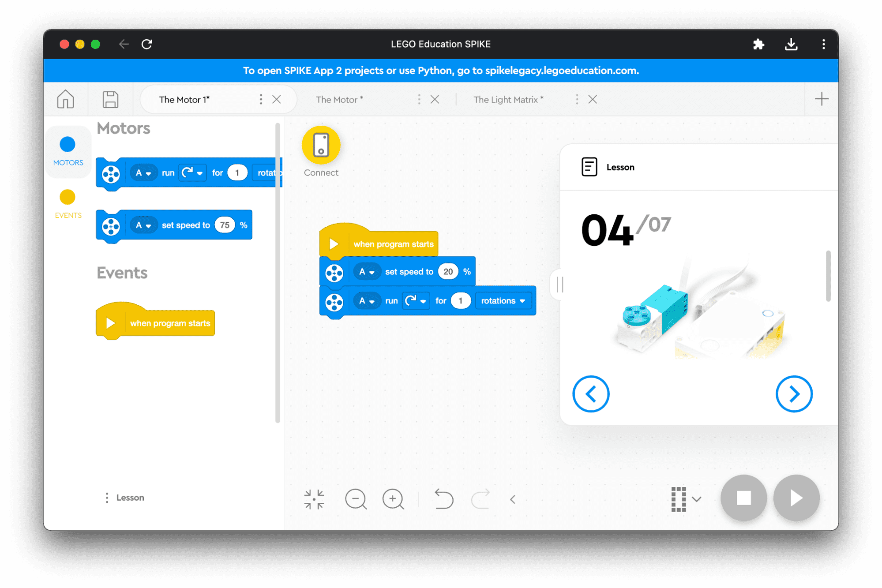Click the fit-to-screen collapse icon
Image resolution: width=882 pixels, height=588 pixels.
pyautogui.click(x=314, y=499)
